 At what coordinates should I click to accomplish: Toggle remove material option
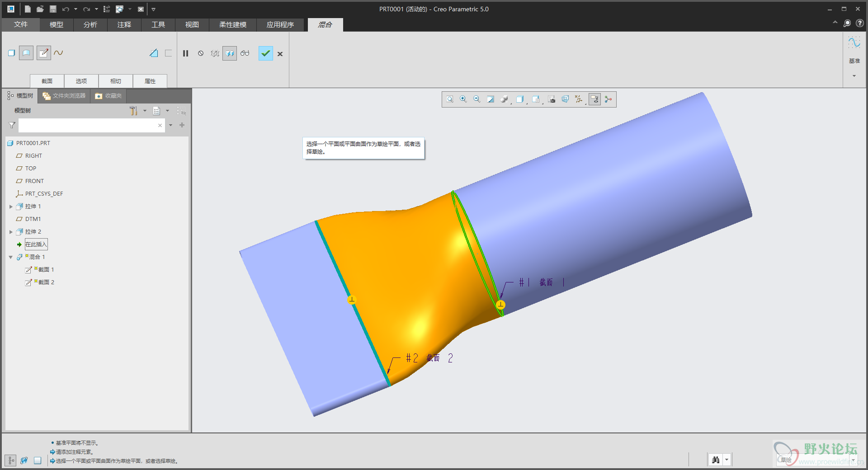[x=154, y=53]
